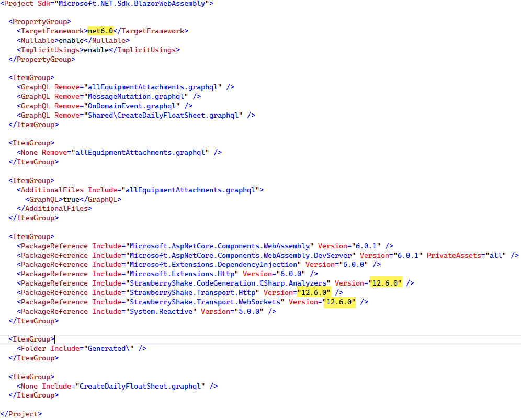Place cursor in Nullable enable value

tap(71, 41)
